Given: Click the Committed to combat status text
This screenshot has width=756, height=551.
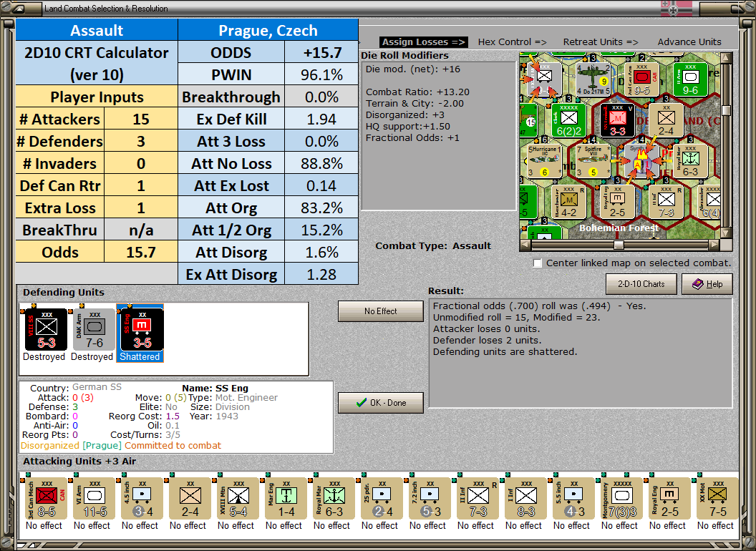Looking at the screenshot, I should [173, 445].
